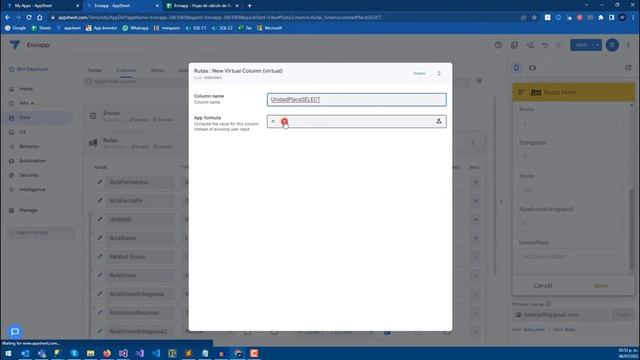Open the Behavior section in sidebar
The height and width of the screenshot is (360, 640).
[x=29, y=147]
